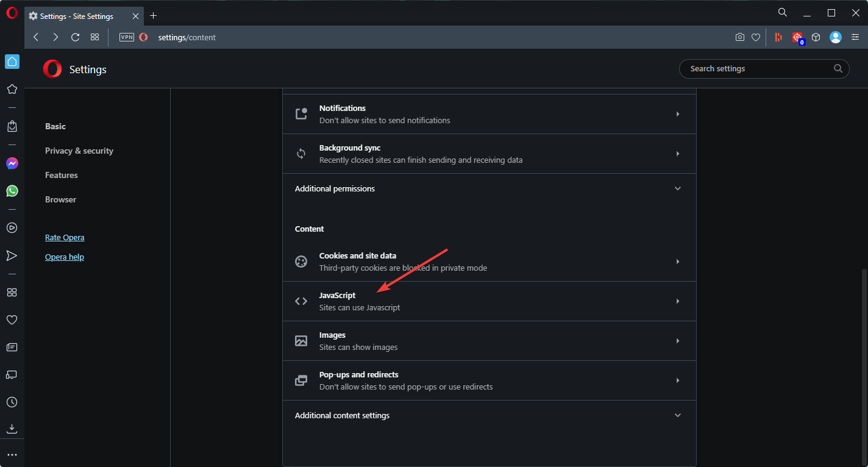Open the snapshot camera tool

click(739, 37)
